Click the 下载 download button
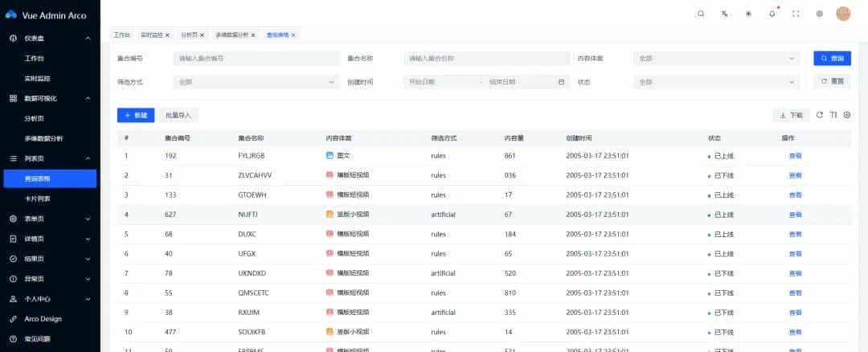 click(791, 115)
